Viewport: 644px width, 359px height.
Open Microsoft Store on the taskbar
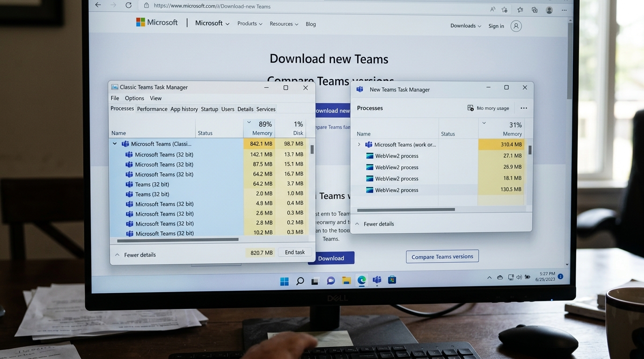click(x=392, y=280)
